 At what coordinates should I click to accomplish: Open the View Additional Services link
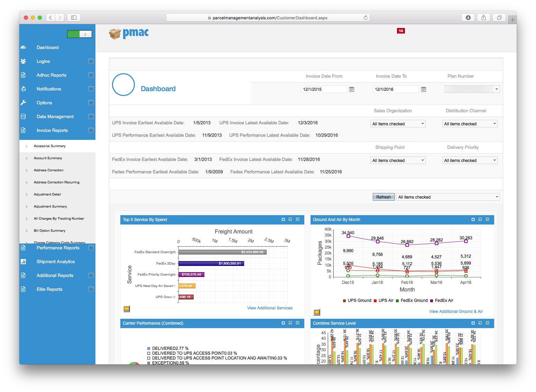[x=270, y=308]
